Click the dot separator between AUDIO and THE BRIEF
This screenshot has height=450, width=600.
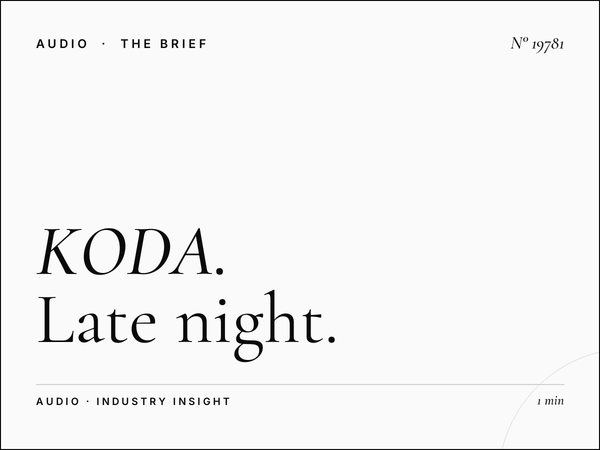click(x=104, y=44)
